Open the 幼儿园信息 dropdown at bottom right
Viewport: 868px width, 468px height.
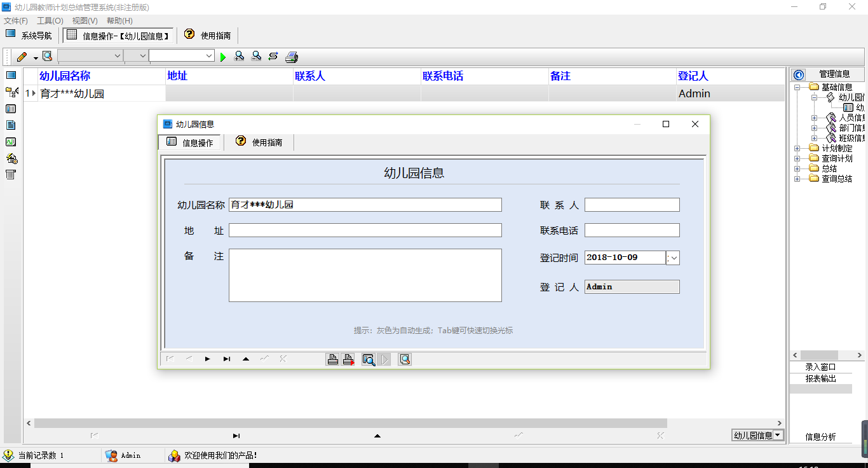(x=778, y=436)
